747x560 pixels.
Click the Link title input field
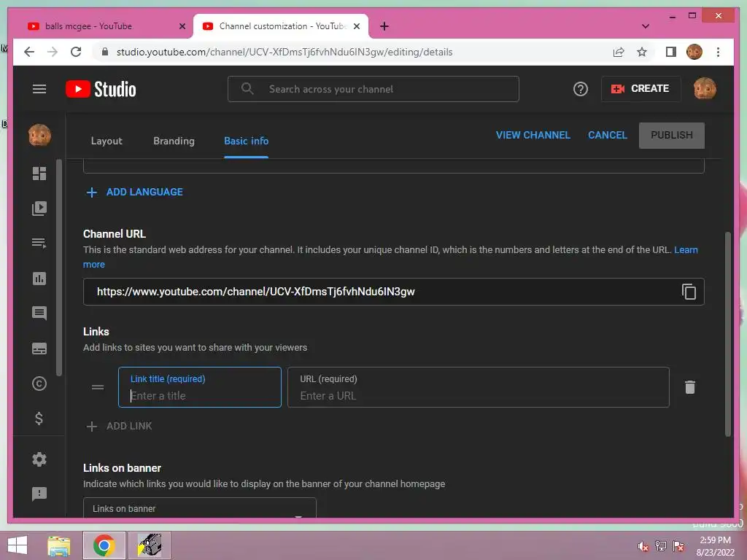click(200, 387)
